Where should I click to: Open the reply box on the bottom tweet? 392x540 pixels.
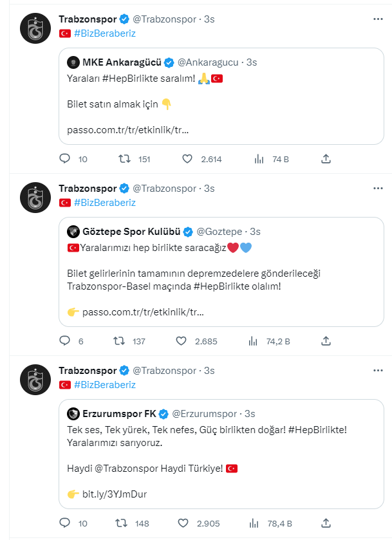click(64, 523)
